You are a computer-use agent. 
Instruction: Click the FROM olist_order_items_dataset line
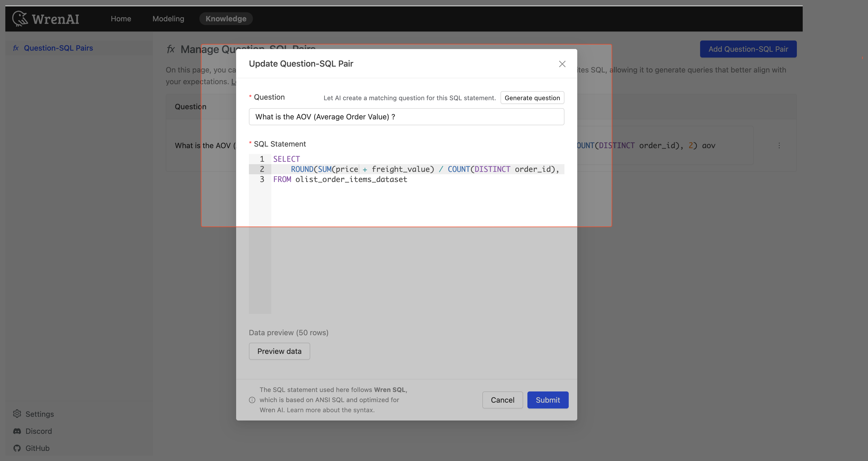[x=340, y=179]
